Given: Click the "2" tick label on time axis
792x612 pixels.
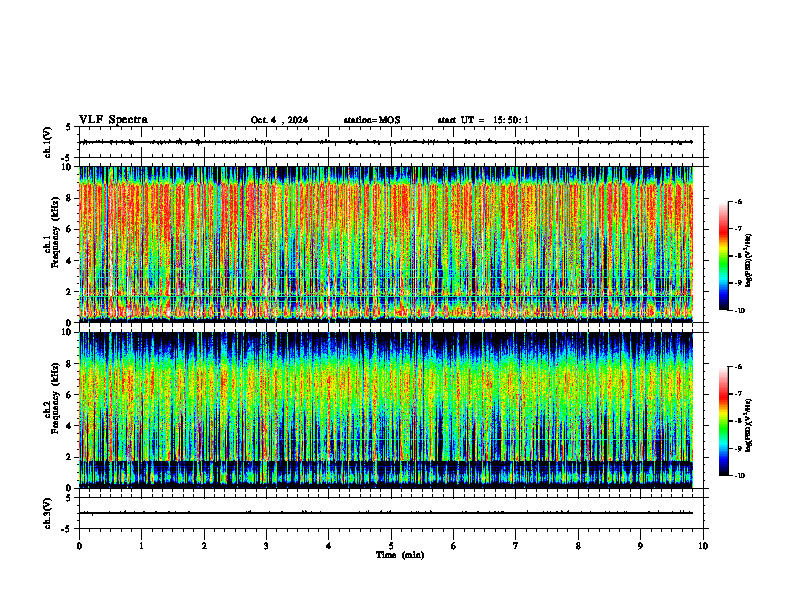Looking at the screenshot, I should point(204,546).
